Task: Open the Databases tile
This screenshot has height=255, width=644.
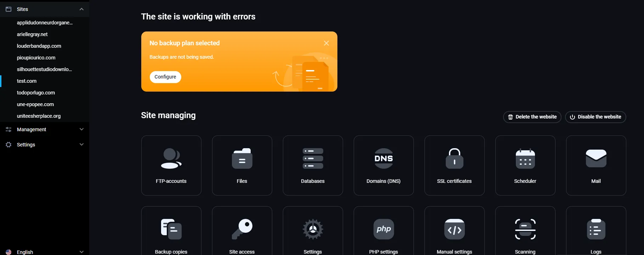Action: tap(313, 166)
